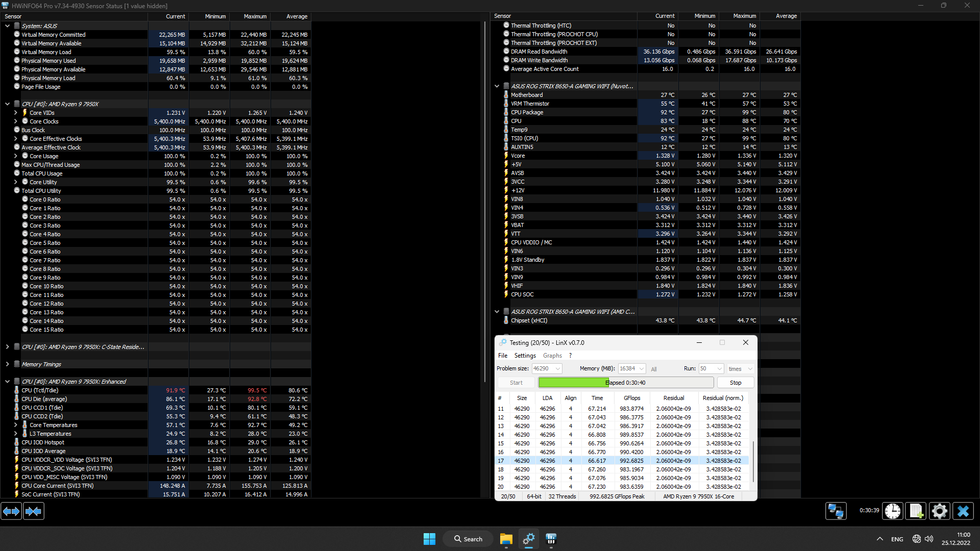Screen dimensions: 980x551
Task: Close sensors with the blue X icon
Action: [x=963, y=511]
